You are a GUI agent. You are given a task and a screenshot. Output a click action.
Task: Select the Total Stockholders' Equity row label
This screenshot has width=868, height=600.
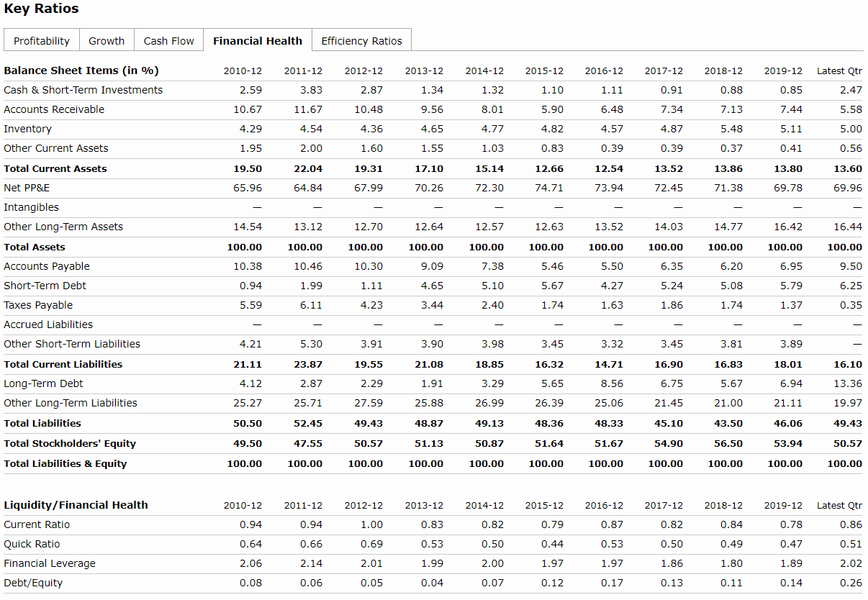pos(70,443)
